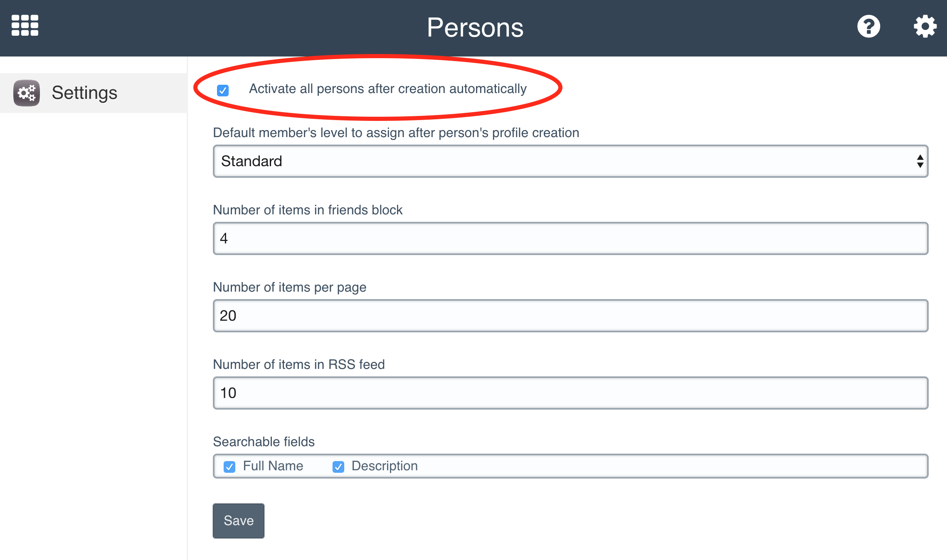
Task: Click the Description label text
Action: (384, 466)
